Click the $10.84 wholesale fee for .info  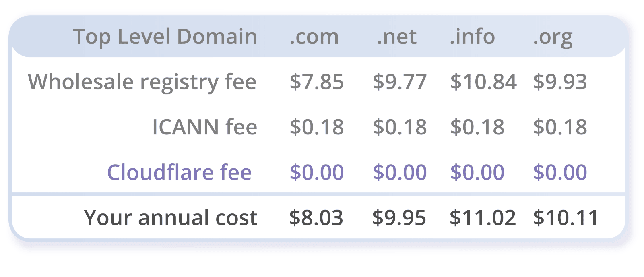click(x=483, y=82)
